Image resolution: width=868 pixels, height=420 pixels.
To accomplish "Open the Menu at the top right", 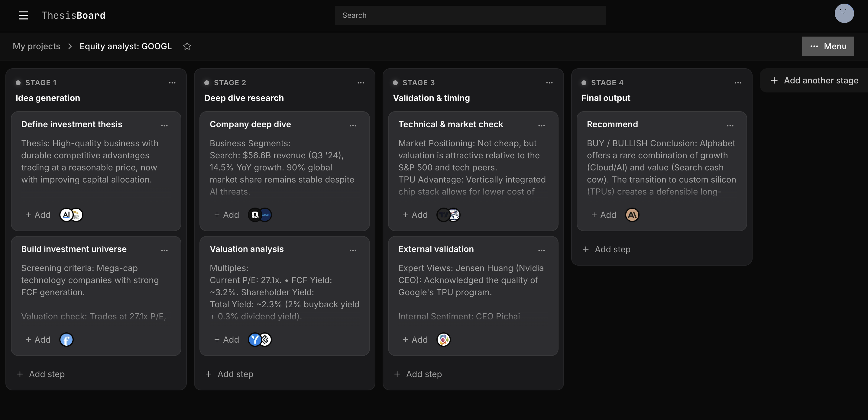I will tap(828, 46).
